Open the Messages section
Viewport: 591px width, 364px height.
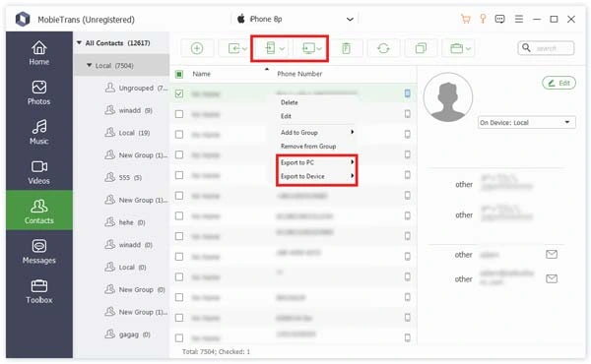coord(39,252)
